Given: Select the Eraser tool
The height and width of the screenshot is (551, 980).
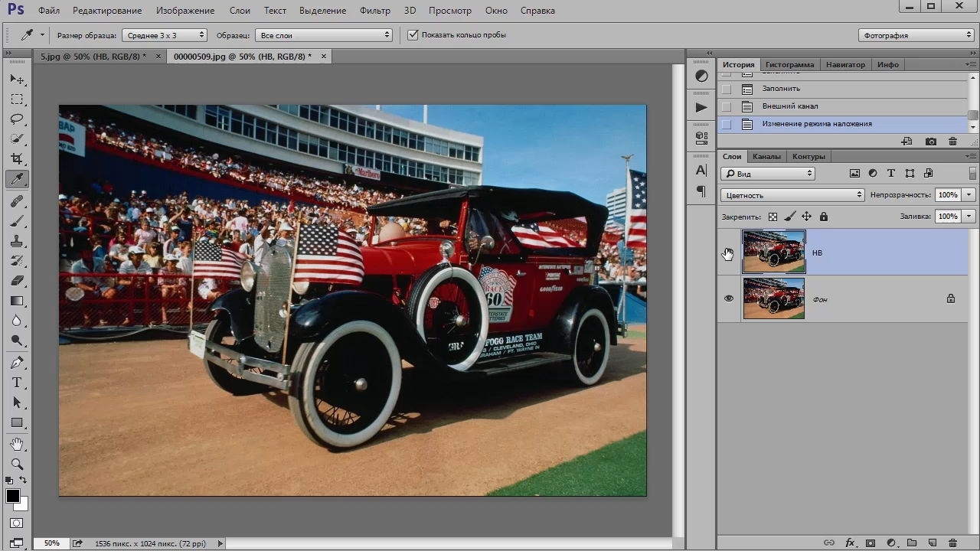Looking at the screenshot, I should pos(17,281).
